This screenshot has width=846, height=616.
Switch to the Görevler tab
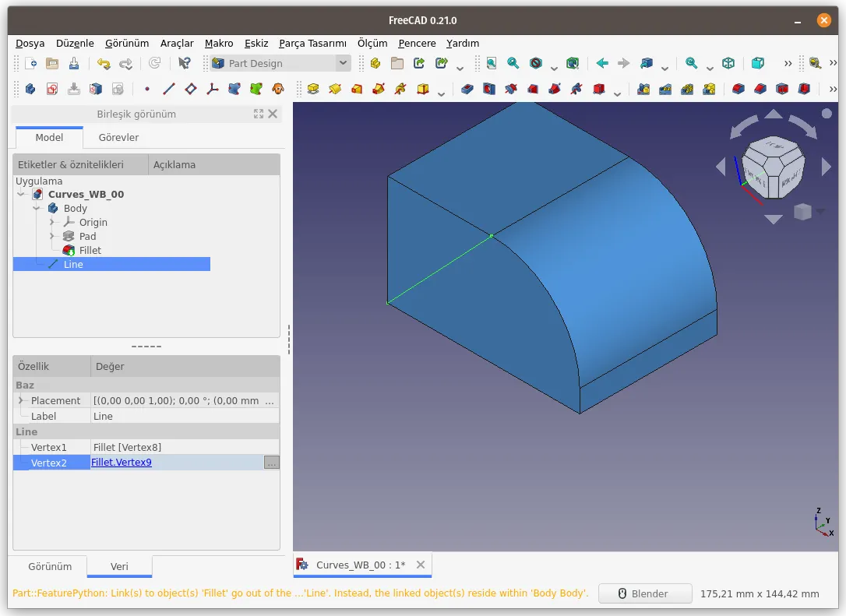coord(118,138)
